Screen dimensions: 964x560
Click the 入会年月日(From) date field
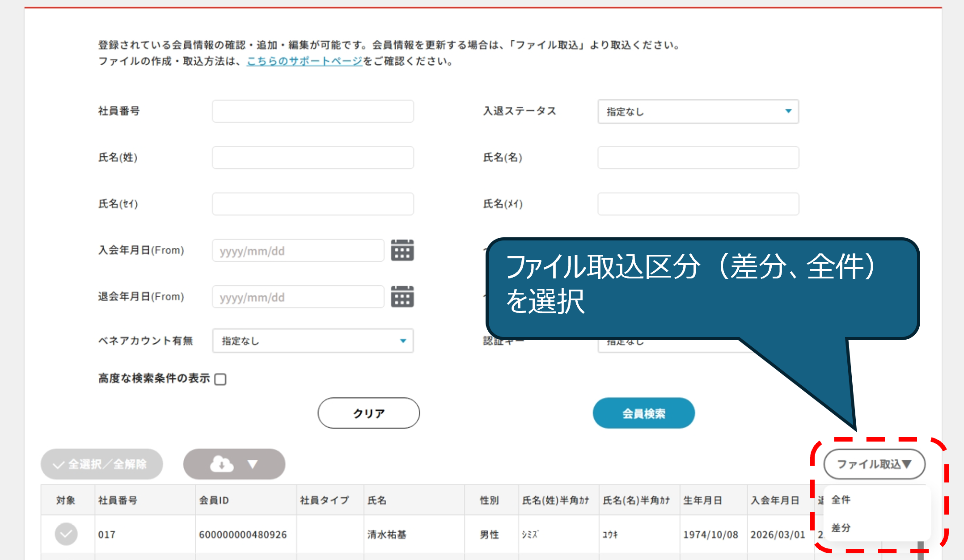(298, 251)
